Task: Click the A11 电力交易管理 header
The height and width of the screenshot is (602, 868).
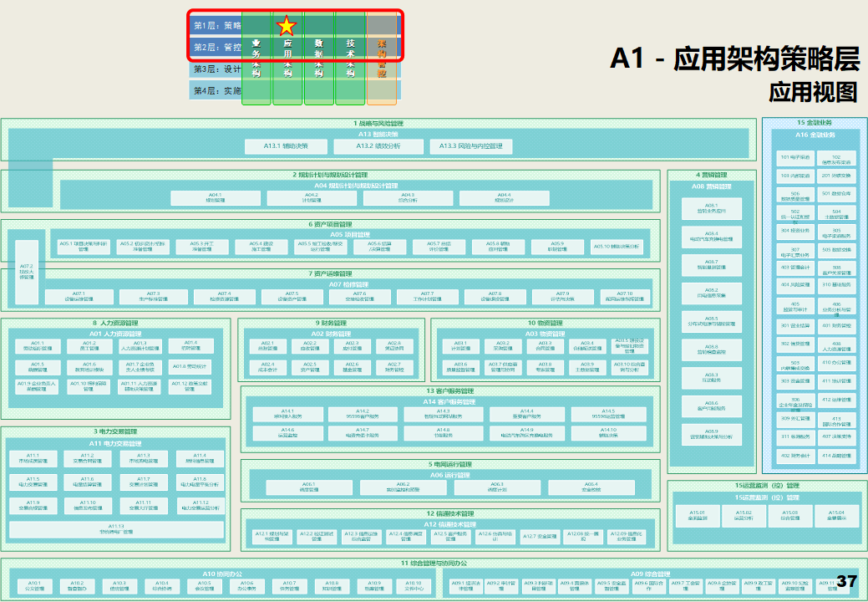Action: (x=115, y=444)
